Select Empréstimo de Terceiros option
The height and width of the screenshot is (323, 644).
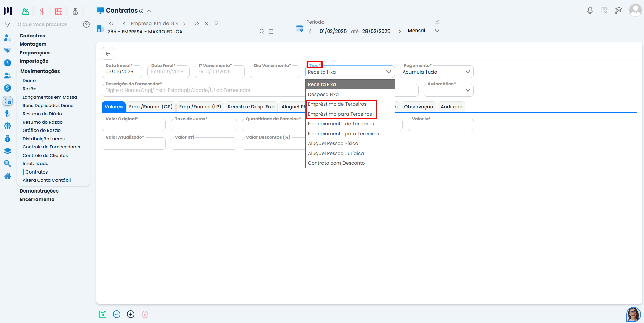point(337,104)
